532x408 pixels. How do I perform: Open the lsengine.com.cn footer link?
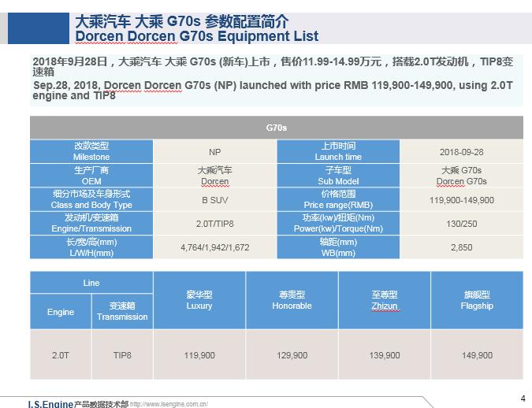(x=169, y=404)
